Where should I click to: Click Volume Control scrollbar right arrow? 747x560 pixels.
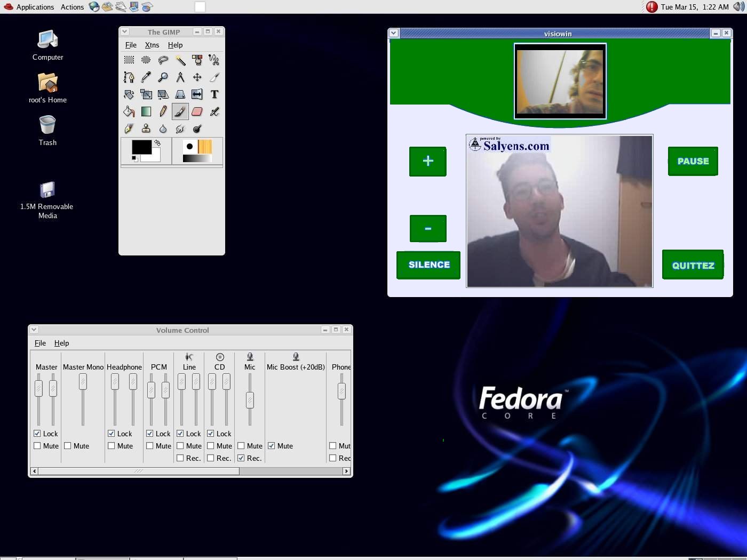click(x=346, y=471)
